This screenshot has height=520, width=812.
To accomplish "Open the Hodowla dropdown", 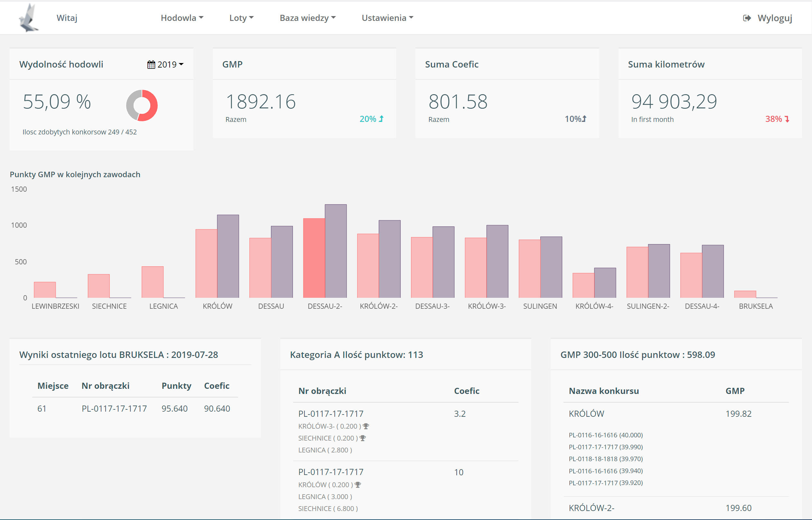I will pos(182,18).
